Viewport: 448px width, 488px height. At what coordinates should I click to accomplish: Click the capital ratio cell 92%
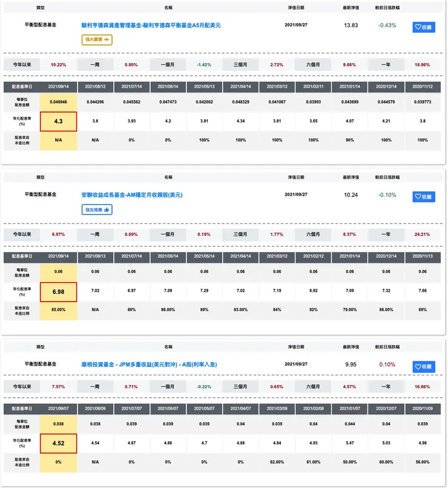(313, 309)
